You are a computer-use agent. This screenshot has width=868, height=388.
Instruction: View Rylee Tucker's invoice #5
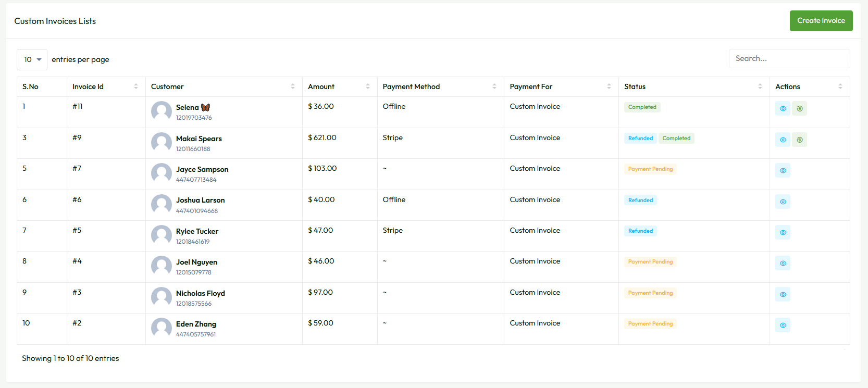point(783,232)
